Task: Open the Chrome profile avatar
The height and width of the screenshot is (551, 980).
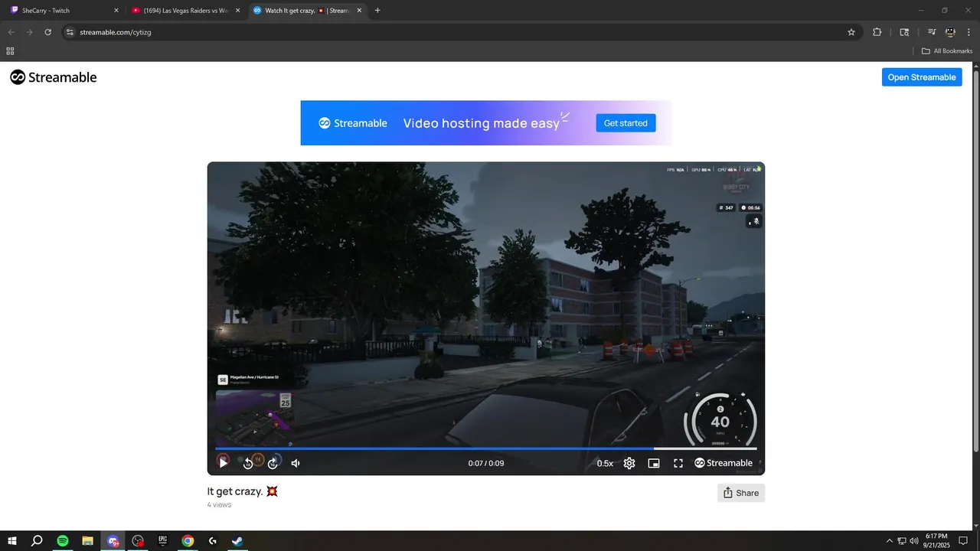Action: 950,32
